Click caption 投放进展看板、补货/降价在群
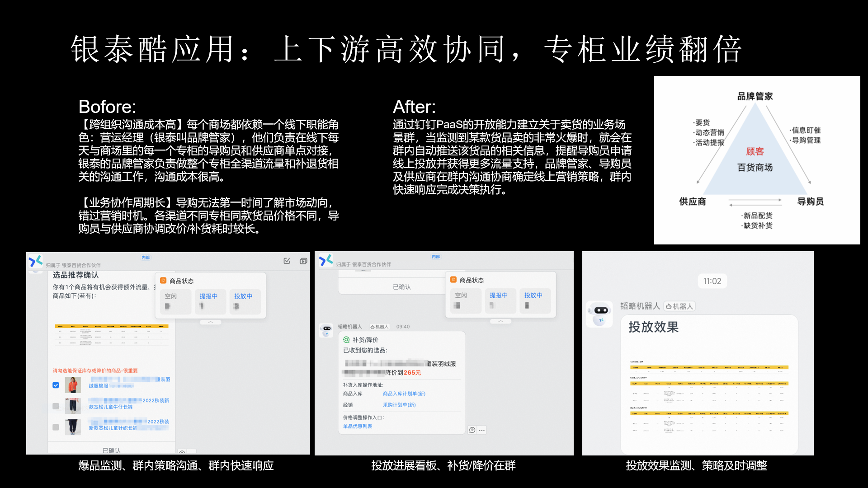This screenshot has width=868, height=488. click(x=443, y=465)
